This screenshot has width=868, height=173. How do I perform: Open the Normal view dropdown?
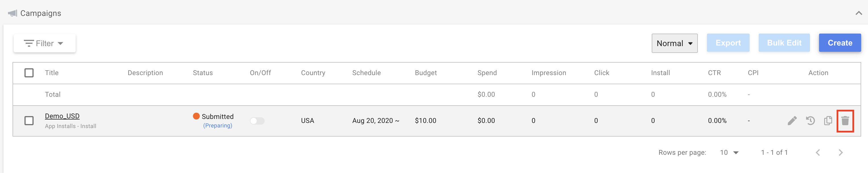(x=674, y=43)
